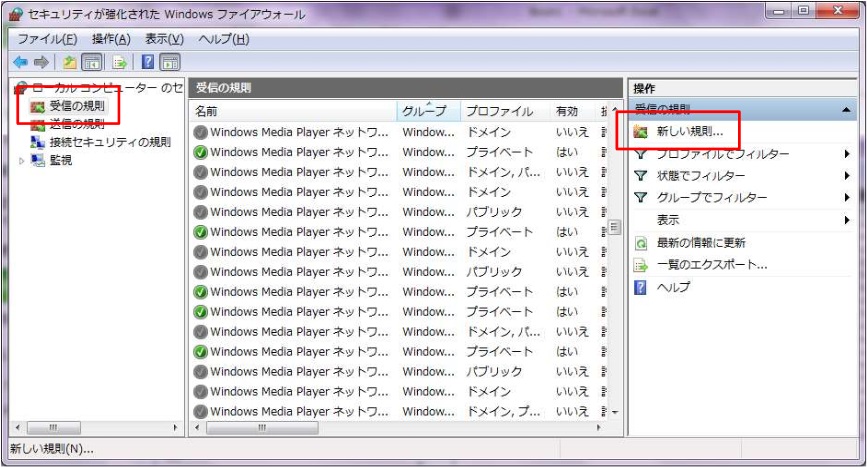The height and width of the screenshot is (467, 867).
Task: Open the 操作(A) menu
Action: 111,39
